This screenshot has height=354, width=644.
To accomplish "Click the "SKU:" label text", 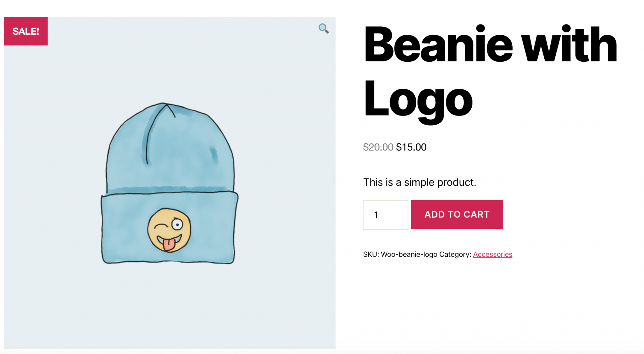I will point(371,254).
